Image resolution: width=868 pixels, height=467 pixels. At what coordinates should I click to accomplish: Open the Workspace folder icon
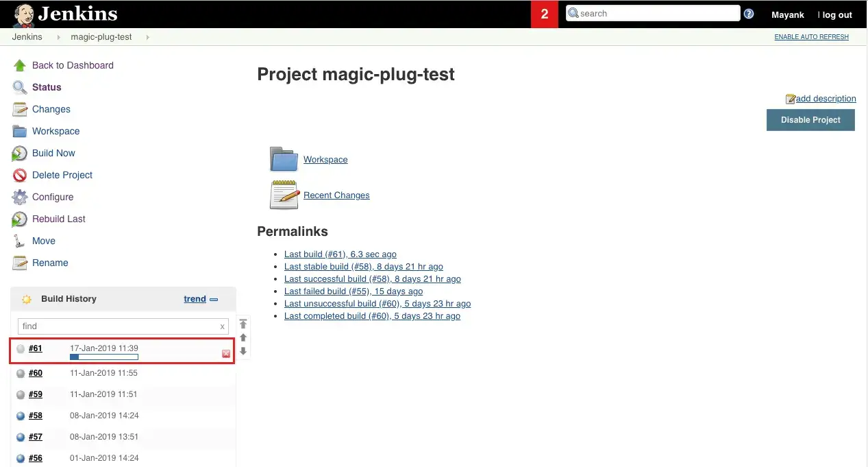click(x=284, y=159)
